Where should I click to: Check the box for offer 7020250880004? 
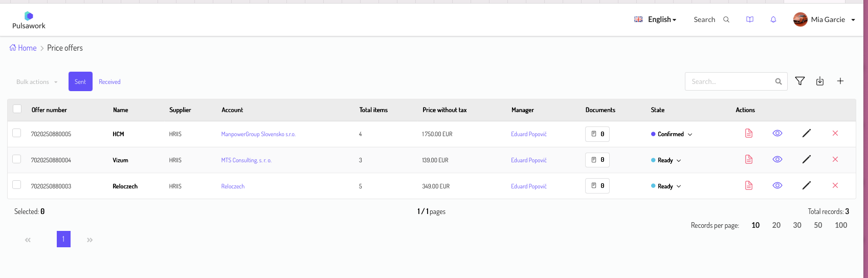17,159
